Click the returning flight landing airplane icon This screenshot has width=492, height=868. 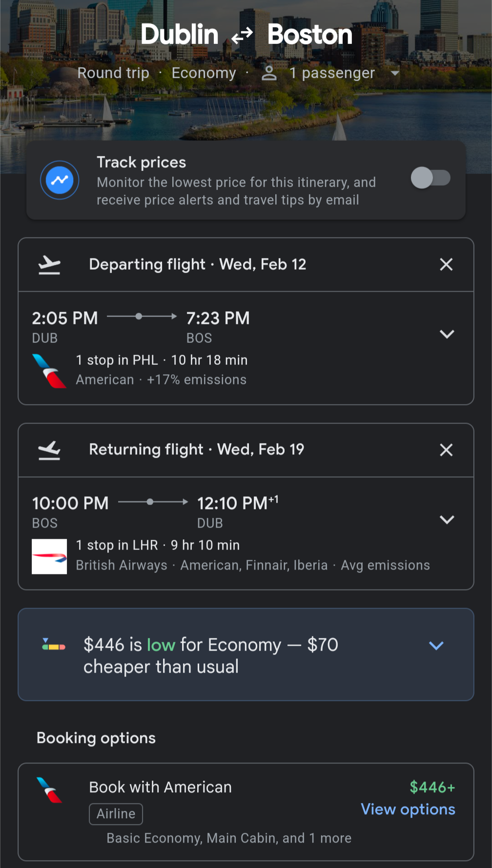coord(49,450)
